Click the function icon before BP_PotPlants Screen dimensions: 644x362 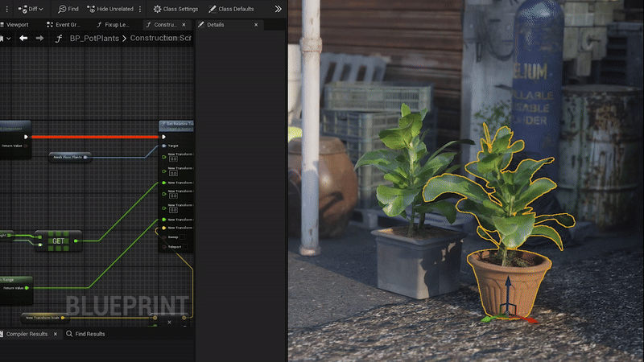59,38
